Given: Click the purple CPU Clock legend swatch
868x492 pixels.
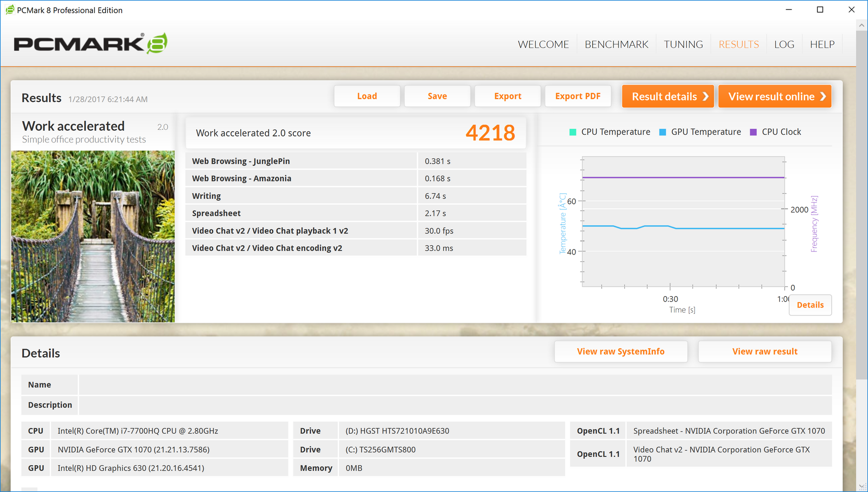Looking at the screenshot, I should pyautogui.click(x=753, y=132).
